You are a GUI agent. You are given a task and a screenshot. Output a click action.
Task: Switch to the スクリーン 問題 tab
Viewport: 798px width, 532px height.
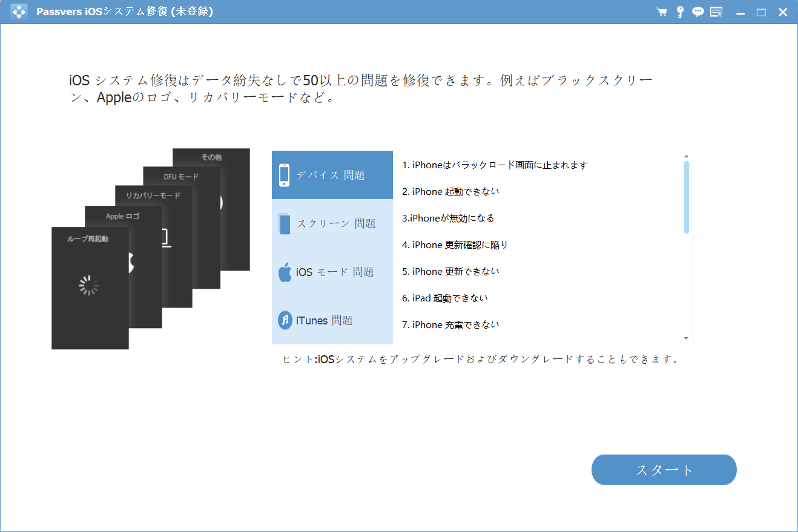[x=332, y=223]
